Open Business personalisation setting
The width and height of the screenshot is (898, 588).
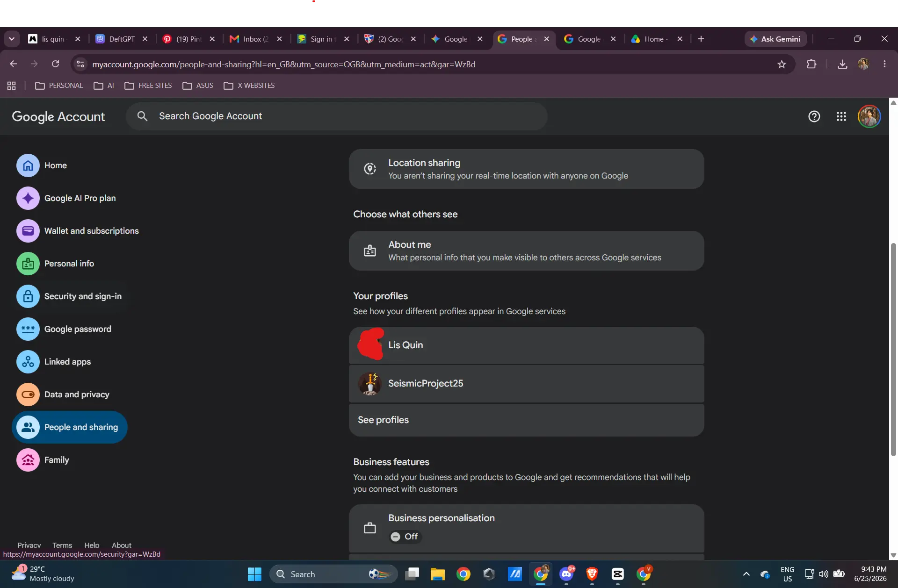coord(526,528)
